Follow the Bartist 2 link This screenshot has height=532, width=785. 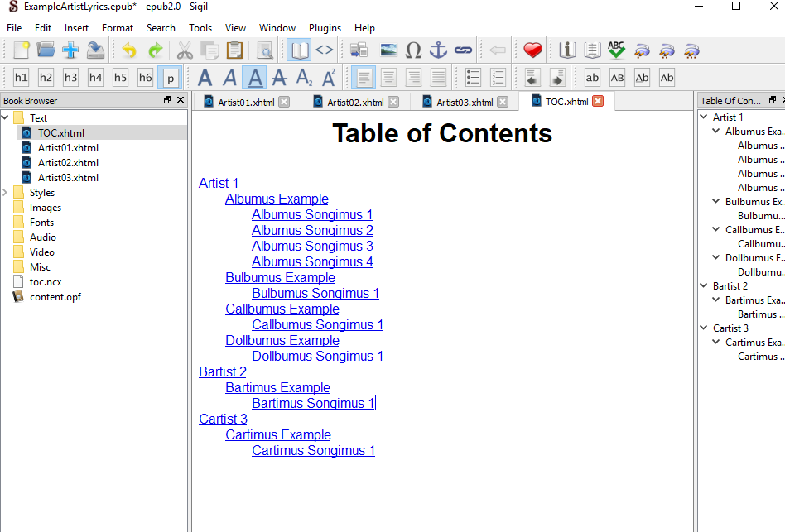(223, 372)
